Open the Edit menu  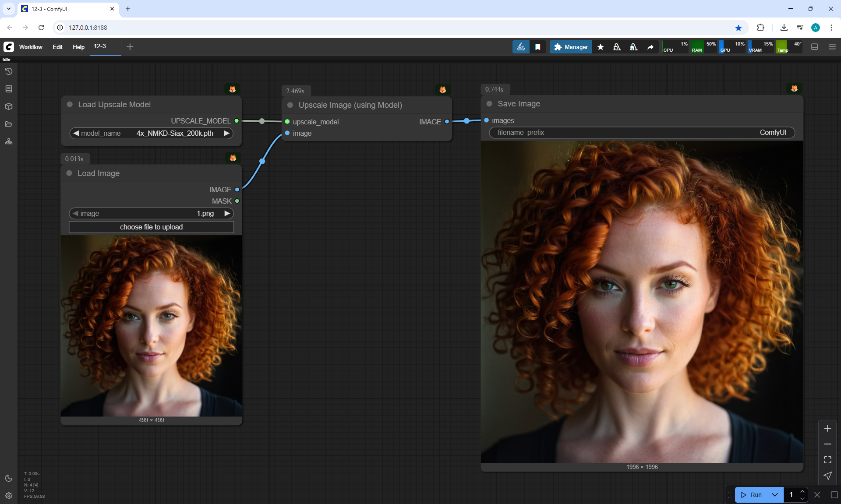click(57, 47)
